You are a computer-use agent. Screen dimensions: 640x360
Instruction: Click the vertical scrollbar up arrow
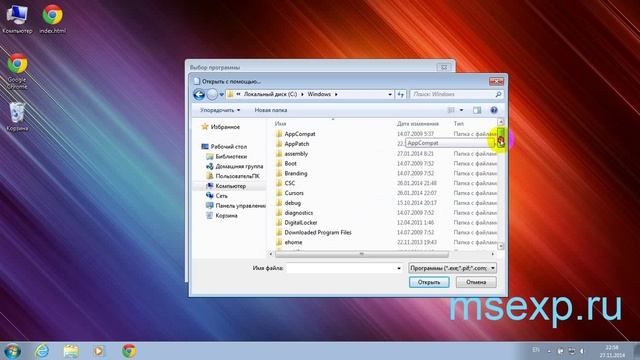501,122
